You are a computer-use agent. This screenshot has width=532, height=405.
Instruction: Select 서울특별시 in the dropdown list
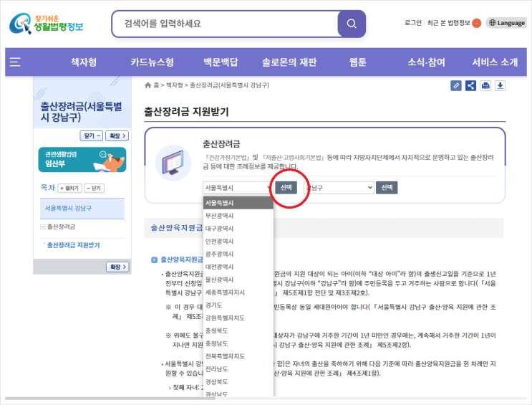click(x=238, y=203)
